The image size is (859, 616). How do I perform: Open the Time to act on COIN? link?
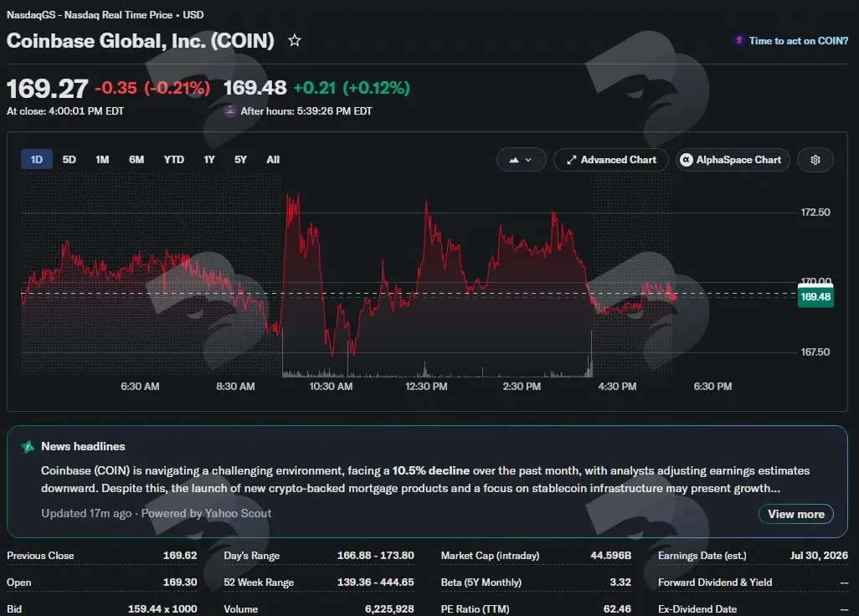(798, 41)
